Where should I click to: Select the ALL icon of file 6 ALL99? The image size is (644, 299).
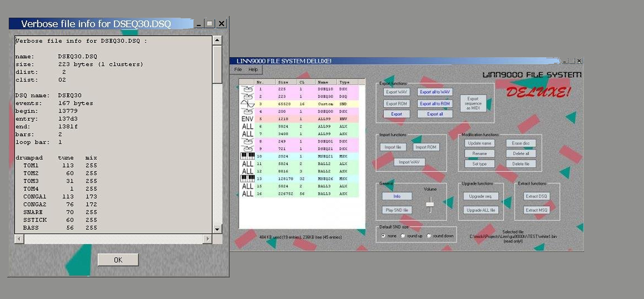247,126
